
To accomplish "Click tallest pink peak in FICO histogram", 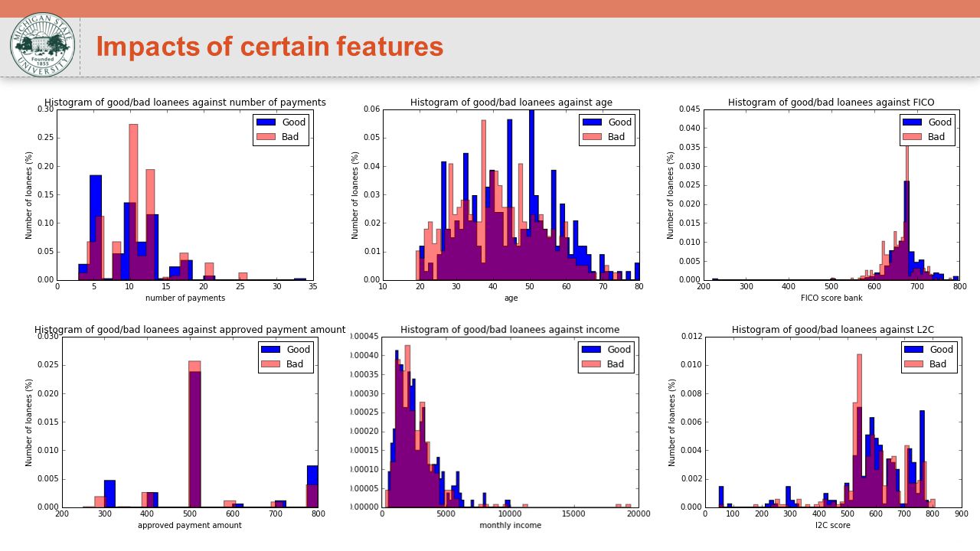I will (907, 213).
